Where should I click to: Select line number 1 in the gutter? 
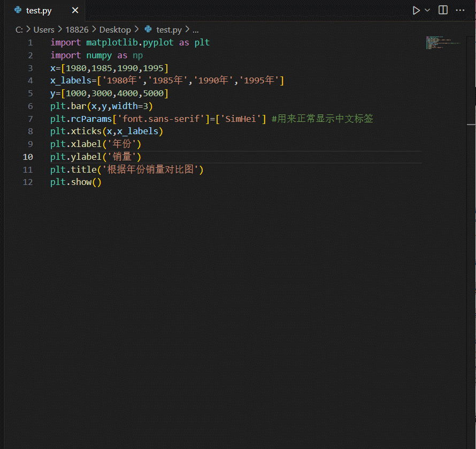(x=30, y=43)
